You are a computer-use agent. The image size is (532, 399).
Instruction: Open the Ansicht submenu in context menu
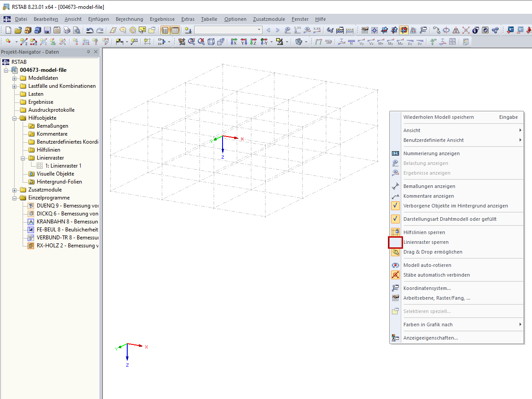coord(457,130)
